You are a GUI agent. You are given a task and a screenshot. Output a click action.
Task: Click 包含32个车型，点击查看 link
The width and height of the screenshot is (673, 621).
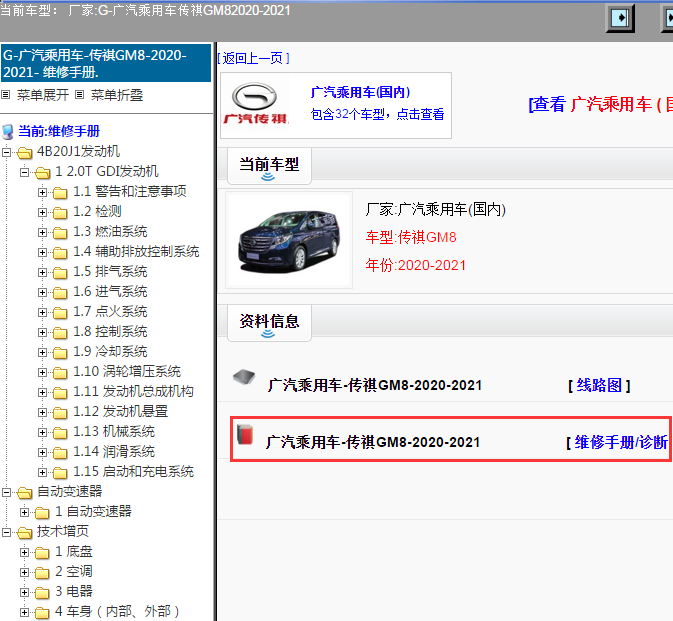pyautogui.click(x=377, y=114)
